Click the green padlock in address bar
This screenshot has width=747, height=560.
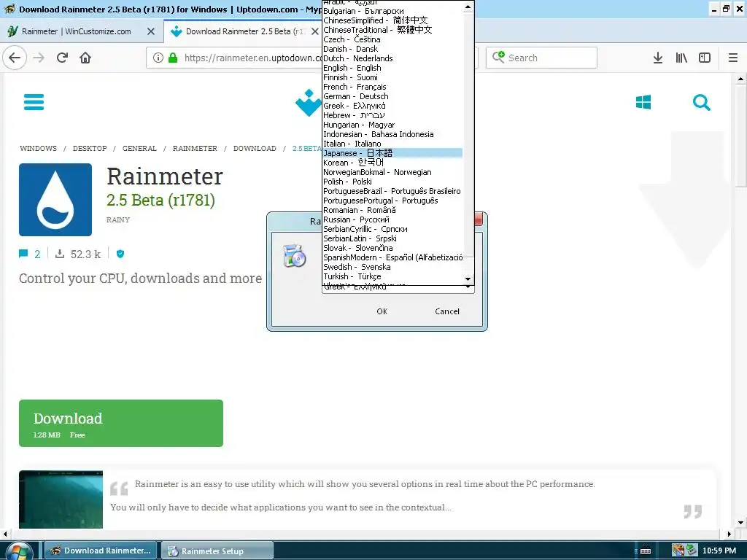coord(173,58)
